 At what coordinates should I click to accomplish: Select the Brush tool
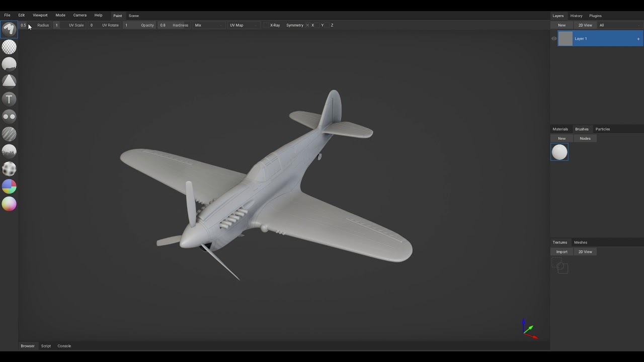pyautogui.click(x=9, y=29)
